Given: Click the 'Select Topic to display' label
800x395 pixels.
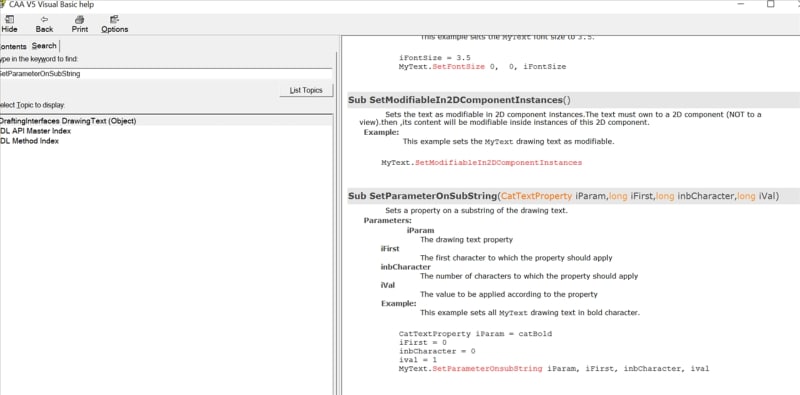Looking at the screenshot, I should pos(32,105).
